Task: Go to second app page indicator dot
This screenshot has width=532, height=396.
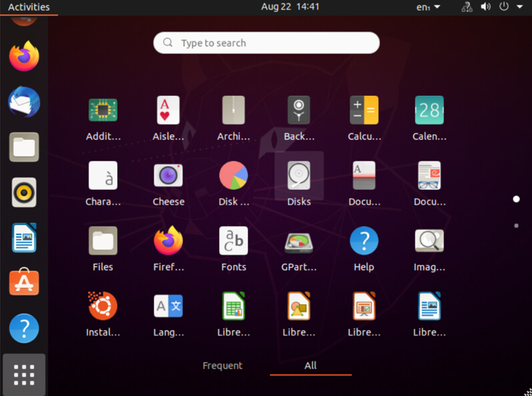Action: 516,226
